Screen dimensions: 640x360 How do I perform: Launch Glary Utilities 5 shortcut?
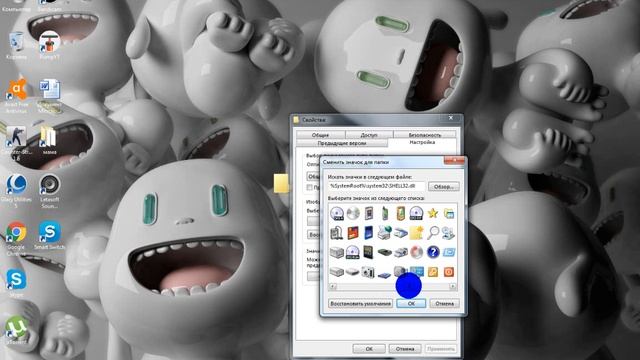(16, 191)
